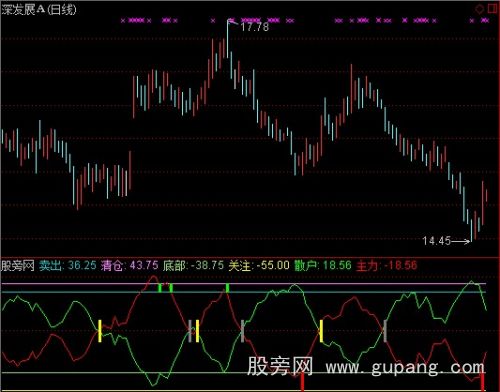Click the rightmost gray crossover signal bar

(x=385, y=331)
